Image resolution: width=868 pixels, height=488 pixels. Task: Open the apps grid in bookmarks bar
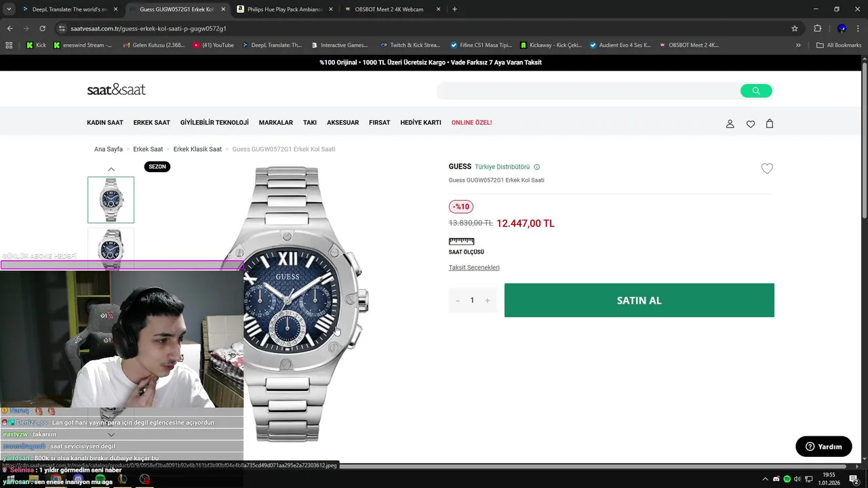(x=9, y=45)
